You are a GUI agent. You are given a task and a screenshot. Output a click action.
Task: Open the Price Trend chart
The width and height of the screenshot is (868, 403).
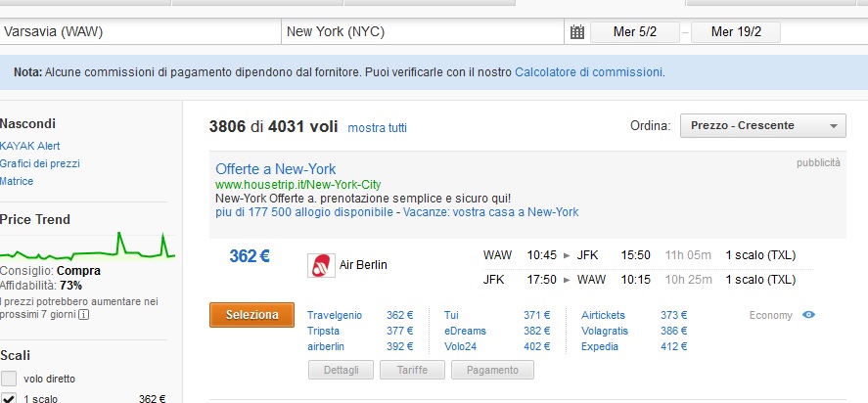pyautogui.click(x=87, y=247)
